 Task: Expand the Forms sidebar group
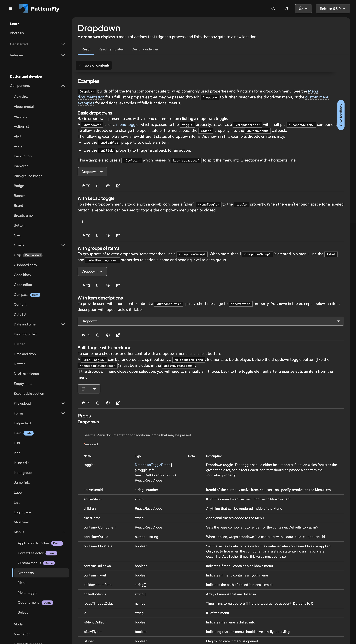(x=39, y=413)
